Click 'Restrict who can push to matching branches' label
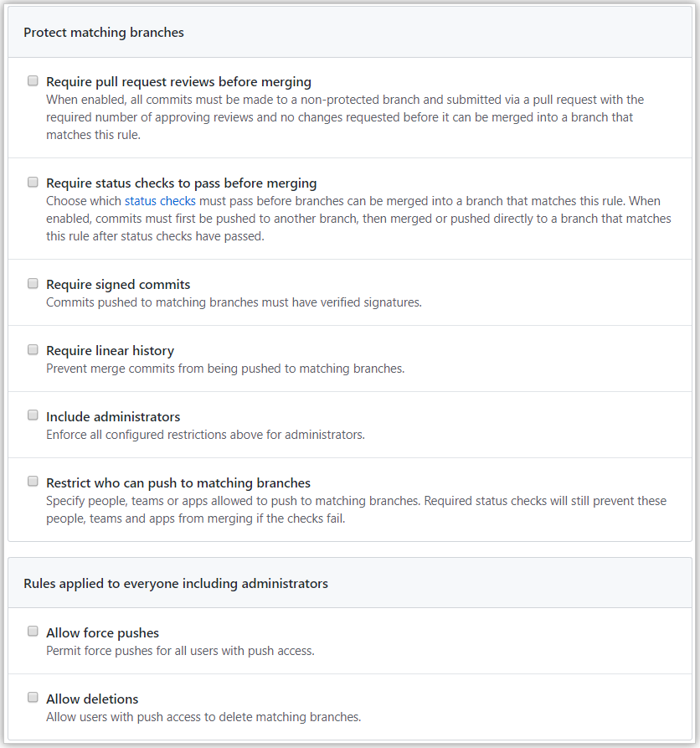This screenshot has height=748, width=700. point(178,482)
